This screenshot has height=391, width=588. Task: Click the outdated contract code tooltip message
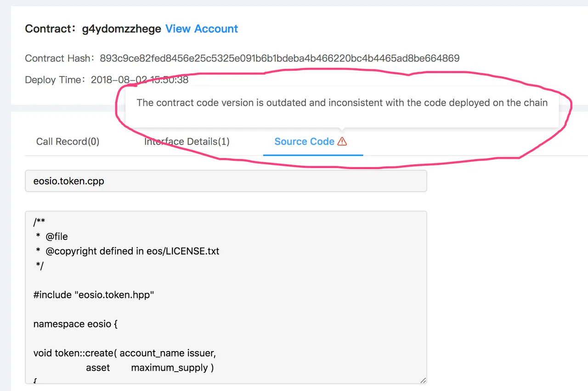click(x=342, y=103)
